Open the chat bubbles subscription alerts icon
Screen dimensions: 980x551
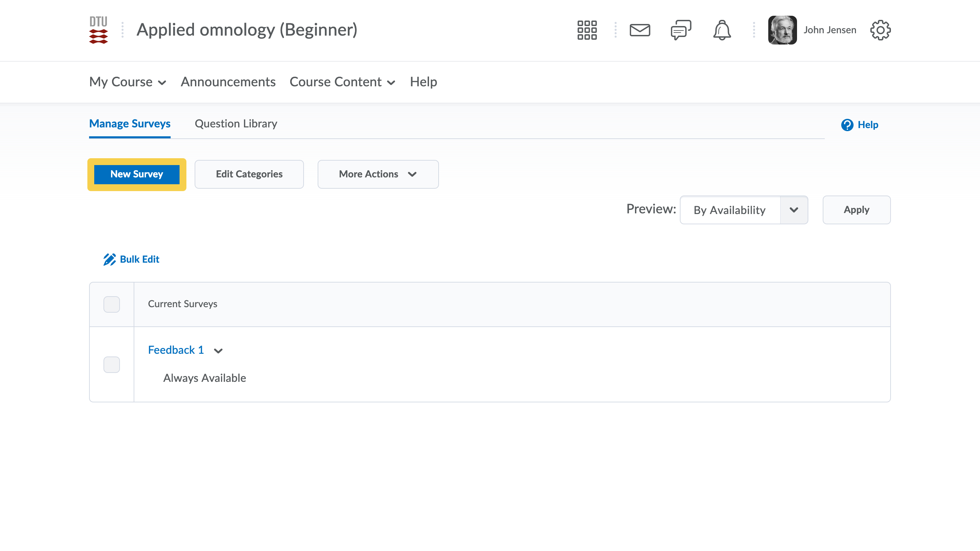[x=681, y=30]
